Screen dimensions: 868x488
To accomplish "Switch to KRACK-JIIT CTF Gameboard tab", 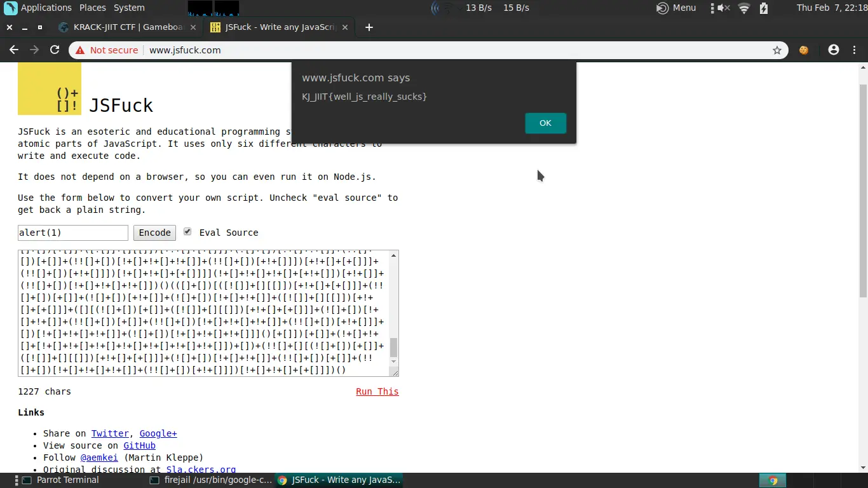I will [x=130, y=27].
